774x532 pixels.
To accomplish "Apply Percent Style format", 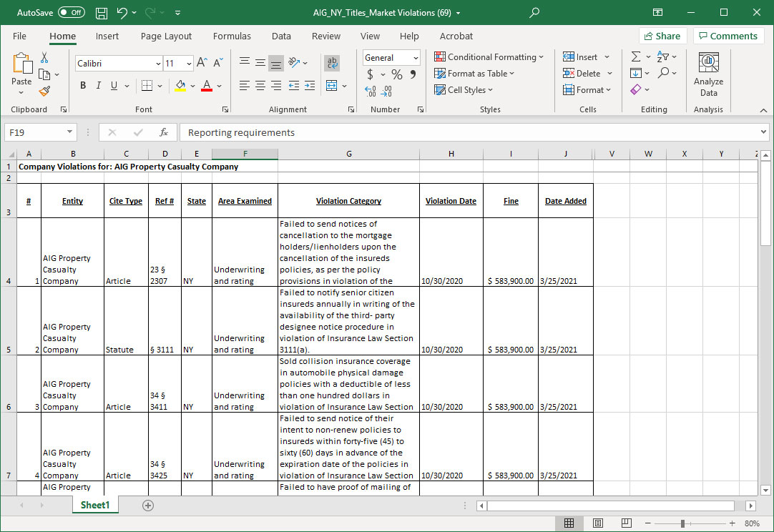I will click(x=397, y=74).
